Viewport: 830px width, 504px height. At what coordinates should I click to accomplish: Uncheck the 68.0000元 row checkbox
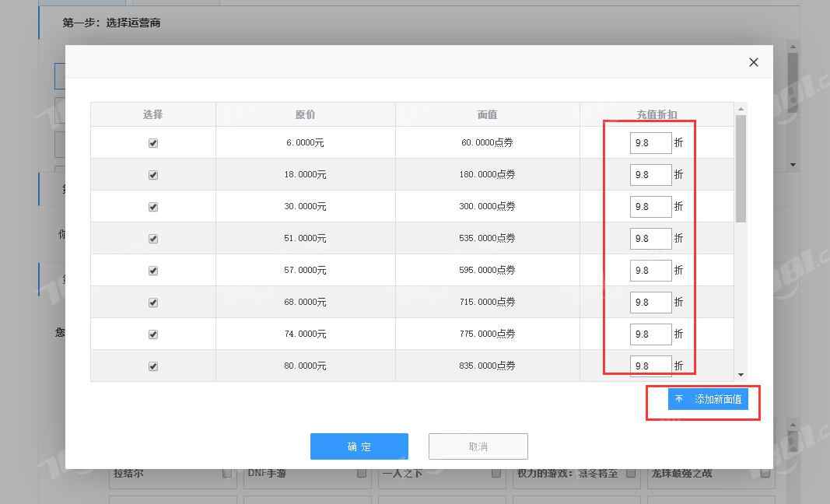pyautogui.click(x=153, y=303)
